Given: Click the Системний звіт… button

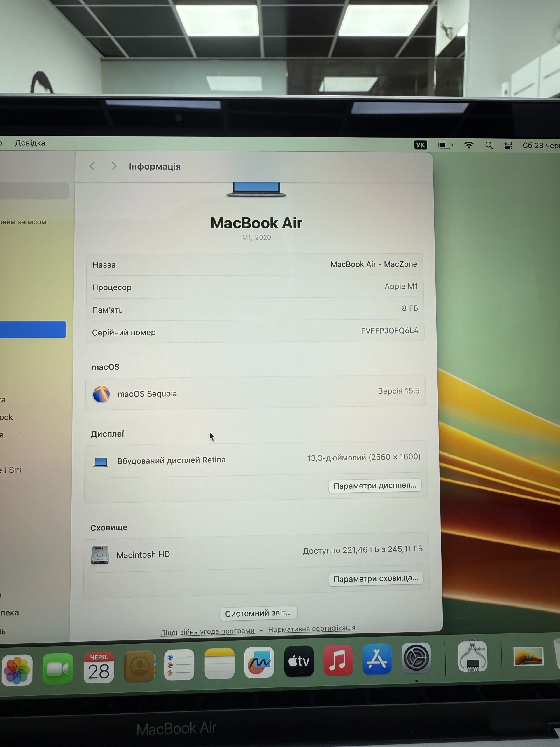Looking at the screenshot, I should pos(258,613).
